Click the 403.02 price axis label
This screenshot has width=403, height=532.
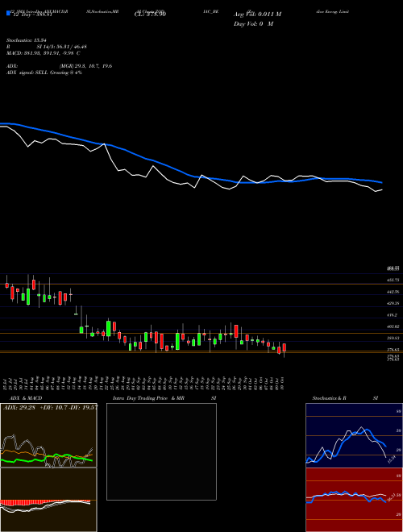pyautogui.click(x=393, y=326)
